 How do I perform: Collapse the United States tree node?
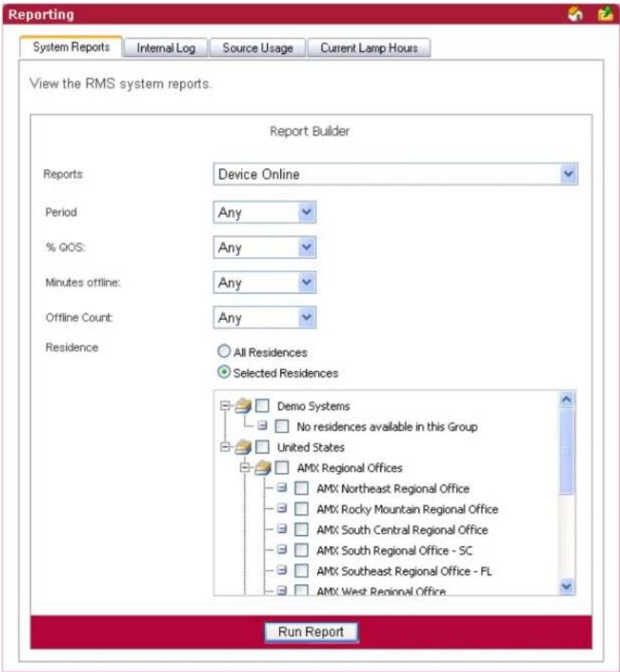pyautogui.click(x=225, y=447)
